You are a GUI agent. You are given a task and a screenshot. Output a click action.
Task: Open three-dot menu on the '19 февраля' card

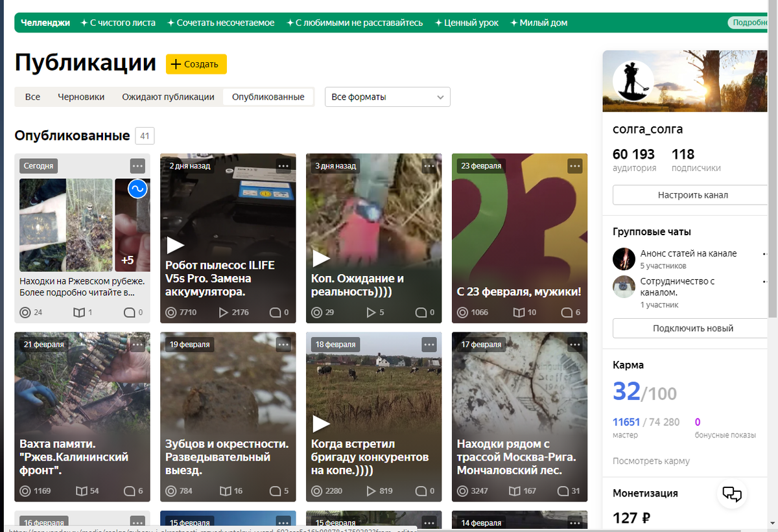(283, 345)
